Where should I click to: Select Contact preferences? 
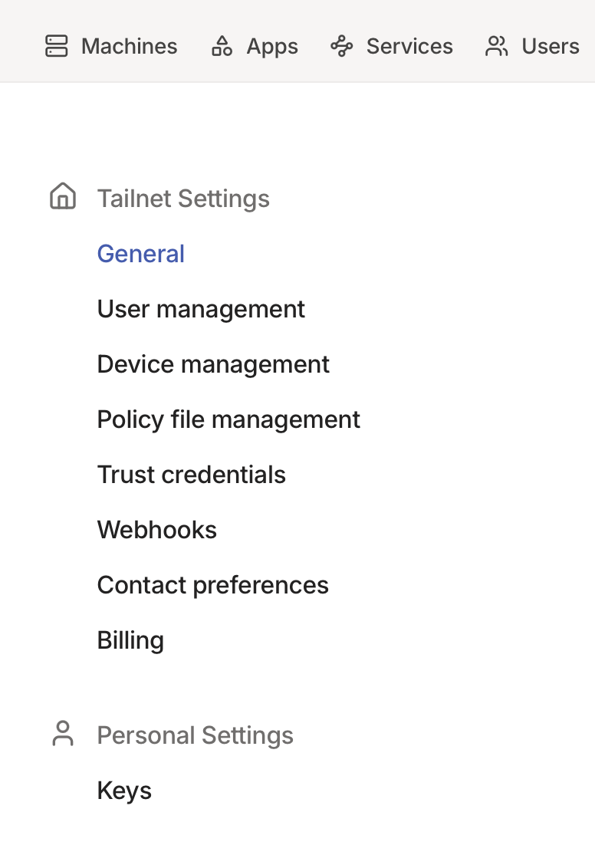pyautogui.click(x=213, y=585)
